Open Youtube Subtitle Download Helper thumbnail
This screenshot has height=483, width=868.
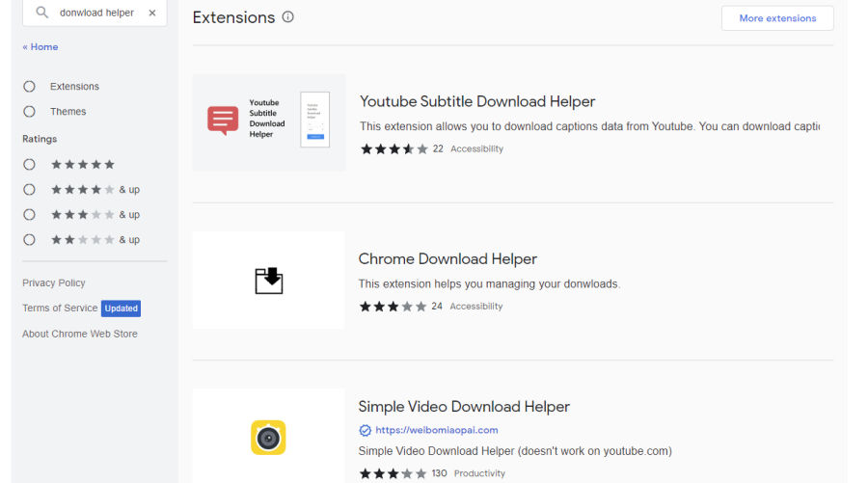(269, 122)
